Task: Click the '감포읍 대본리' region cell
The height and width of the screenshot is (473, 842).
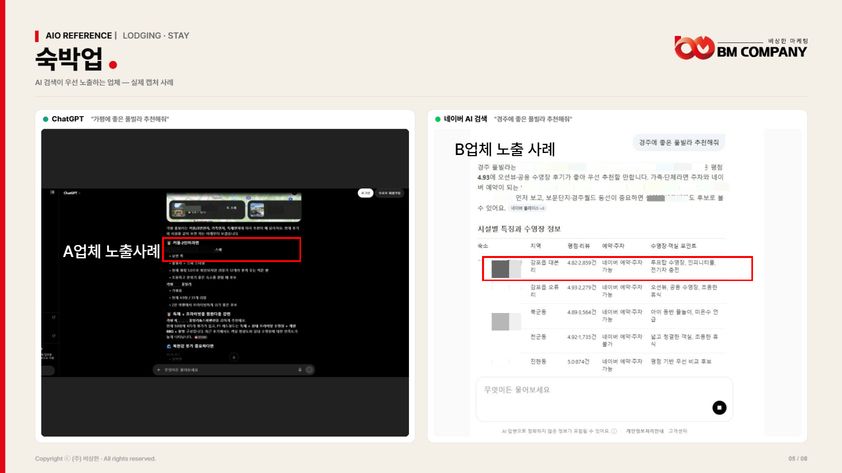Action: (x=545, y=266)
